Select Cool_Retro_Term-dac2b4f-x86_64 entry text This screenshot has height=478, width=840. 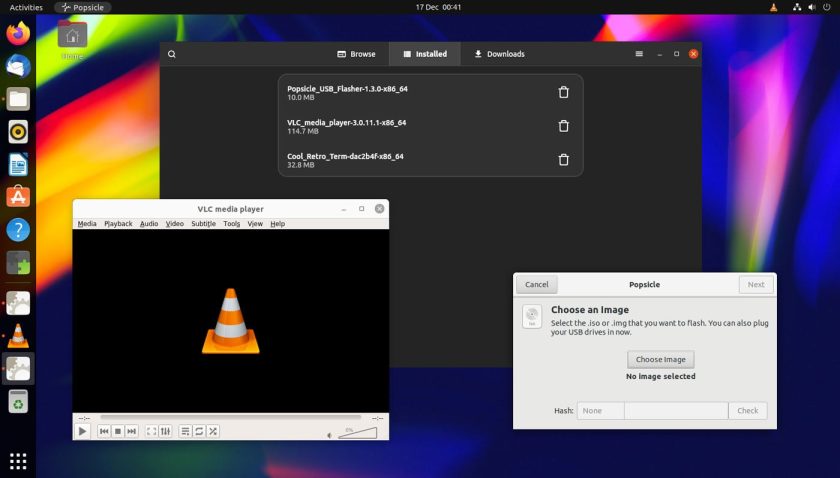pos(345,156)
